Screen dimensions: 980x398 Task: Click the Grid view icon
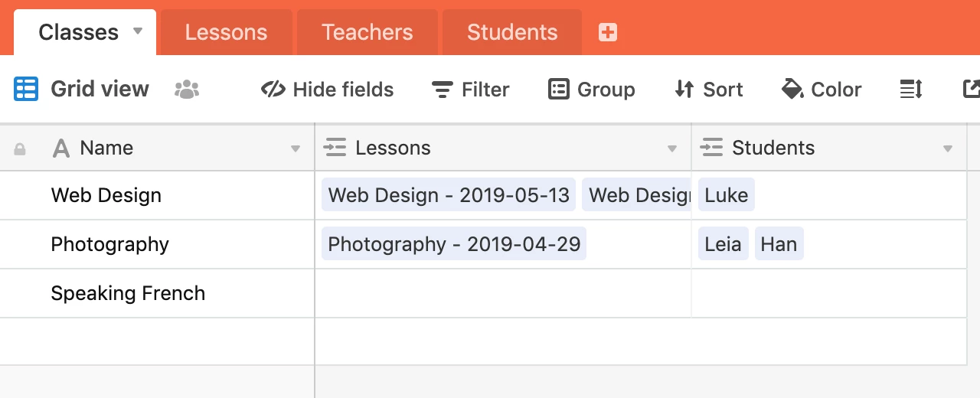point(26,90)
